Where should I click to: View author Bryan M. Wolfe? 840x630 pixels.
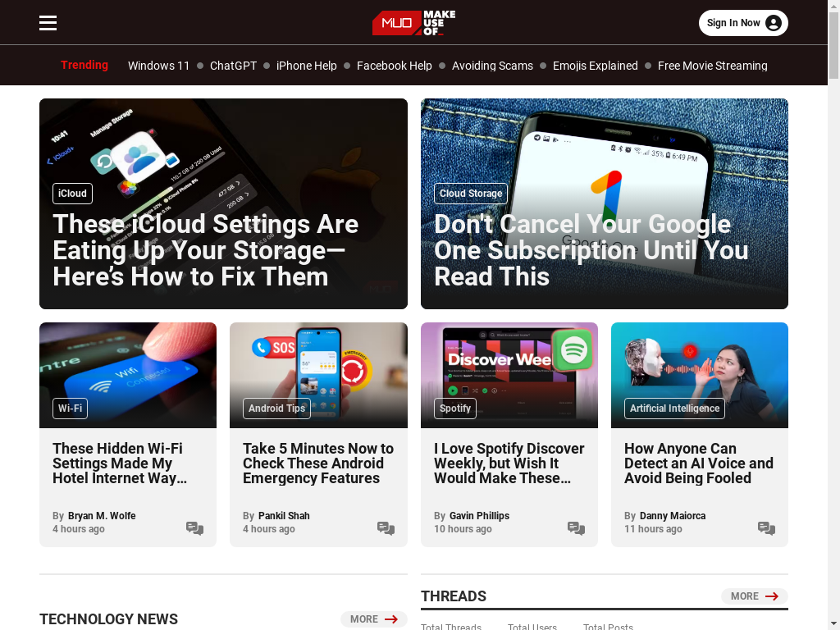click(x=102, y=515)
